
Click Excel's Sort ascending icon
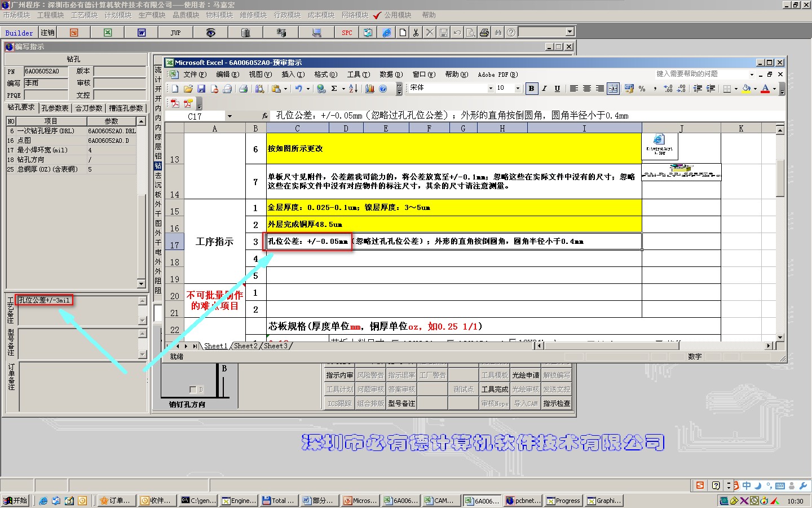pyautogui.click(x=353, y=89)
